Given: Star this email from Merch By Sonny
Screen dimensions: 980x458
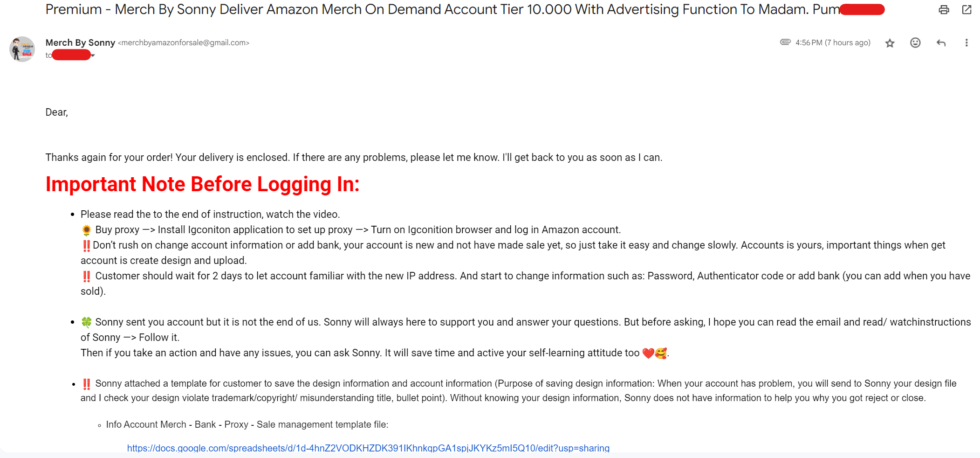Looking at the screenshot, I should pyautogui.click(x=890, y=43).
